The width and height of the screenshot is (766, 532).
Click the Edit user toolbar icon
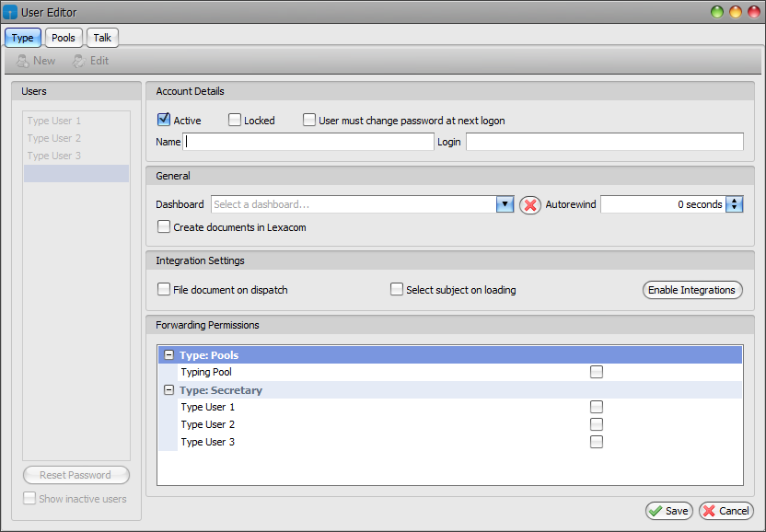tap(79, 61)
